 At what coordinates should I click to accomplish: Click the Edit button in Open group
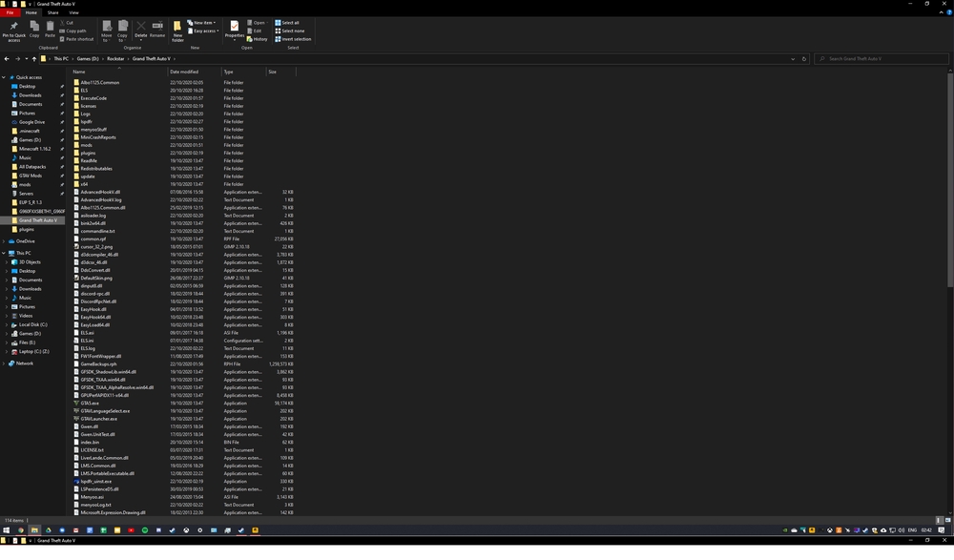[255, 31]
